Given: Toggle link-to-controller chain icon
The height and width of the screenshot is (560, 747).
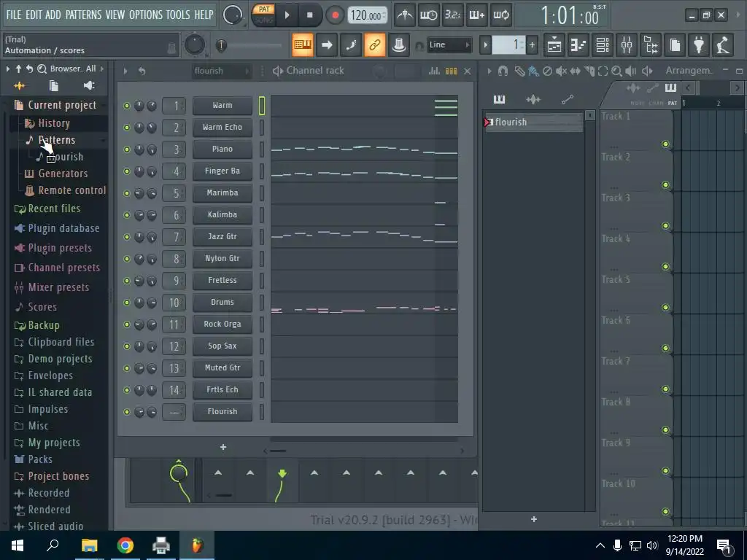Looking at the screenshot, I should pyautogui.click(x=375, y=44).
